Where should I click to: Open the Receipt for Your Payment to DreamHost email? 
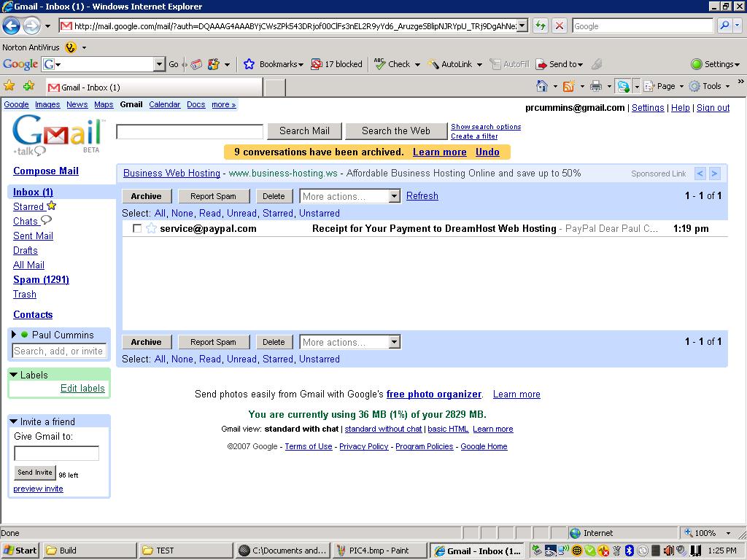click(x=434, y=228)
